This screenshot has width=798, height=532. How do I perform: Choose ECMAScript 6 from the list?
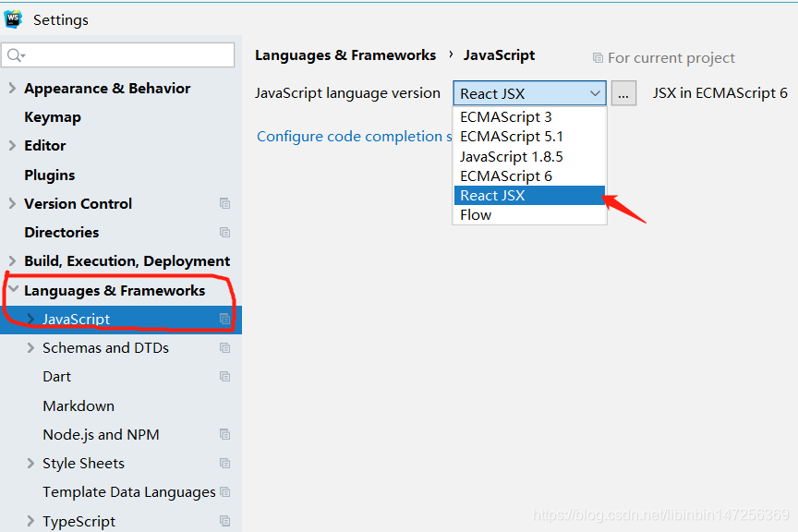coord(529,176)
